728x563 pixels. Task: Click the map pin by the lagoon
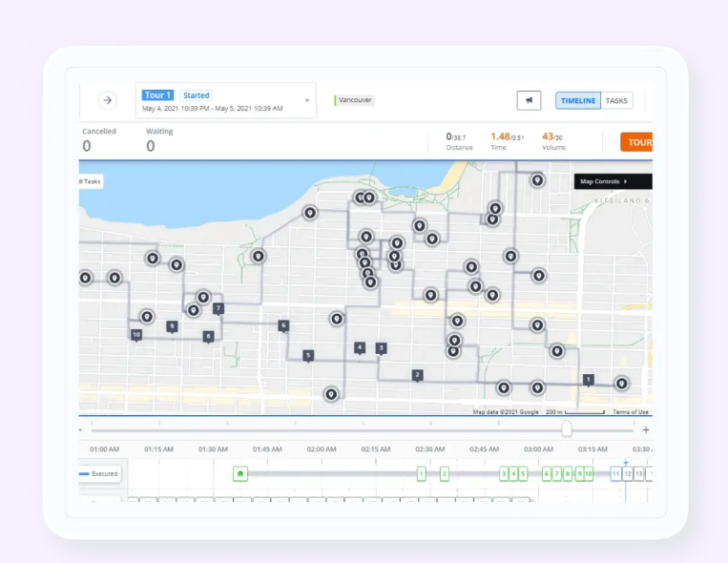(x=369, y=198)
